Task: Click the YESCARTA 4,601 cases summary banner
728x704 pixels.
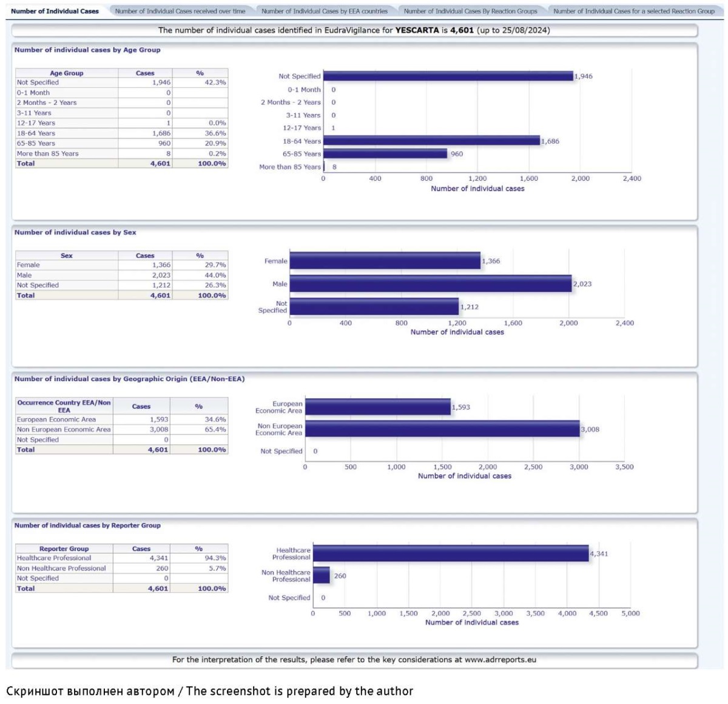Action: (354, 30)
